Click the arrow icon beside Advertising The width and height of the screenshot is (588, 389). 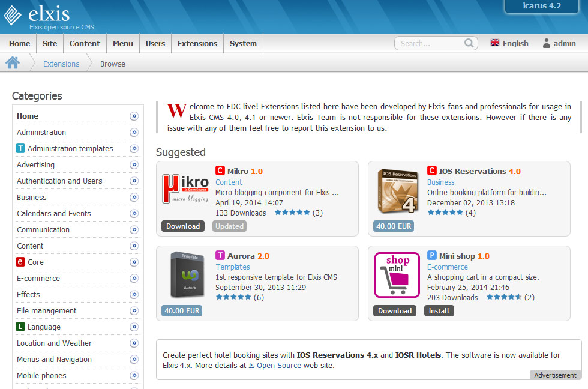pyautogui.click(x=134, y=164)
